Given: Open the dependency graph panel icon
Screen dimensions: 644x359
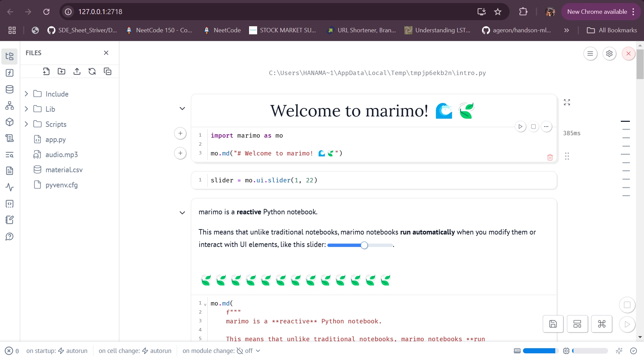Looking at the screenshot, I should [9, 106].
